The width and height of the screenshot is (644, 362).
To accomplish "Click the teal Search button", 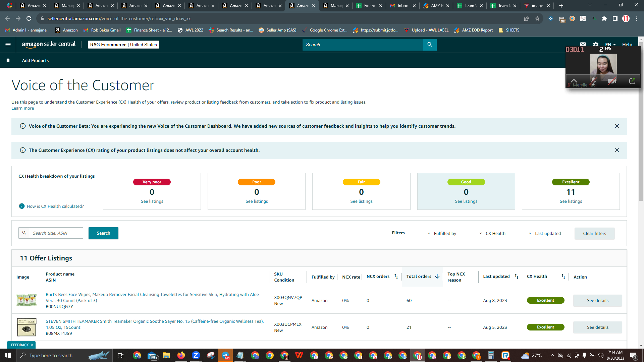I will pyautogui.click(x=103, y=233).
